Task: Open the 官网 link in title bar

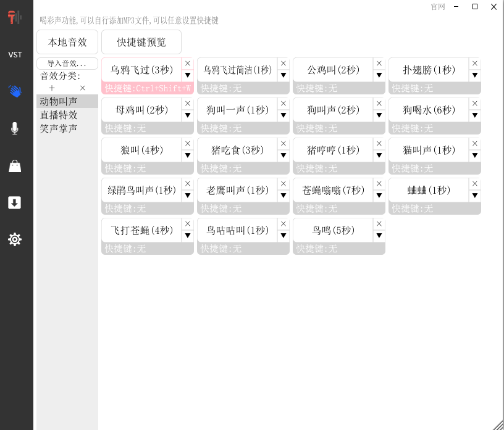Action: pos(438,7)
